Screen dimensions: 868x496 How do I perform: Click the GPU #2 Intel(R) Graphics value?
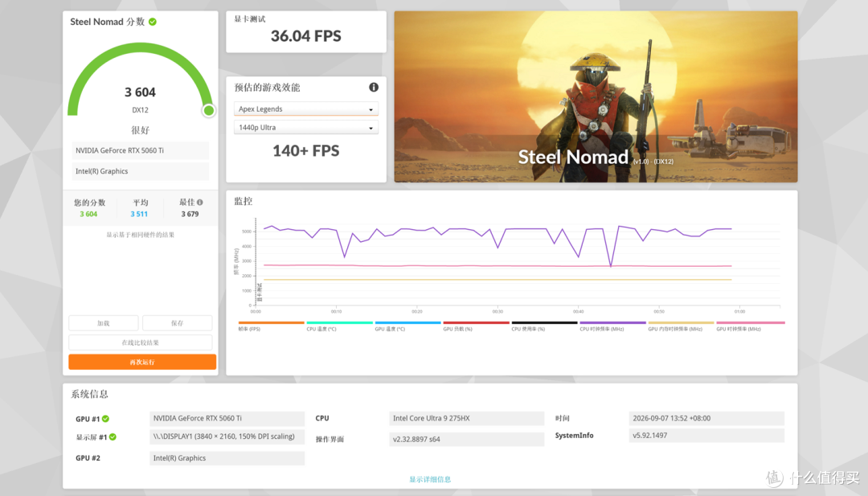tap(227, 457)
